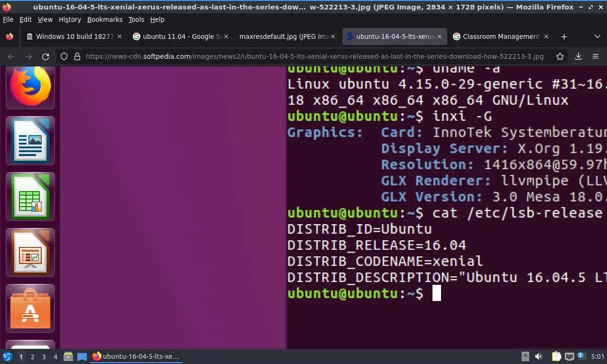Open the View menu
607x364 pixels.
pyautogui.click(x=45, y=19)
